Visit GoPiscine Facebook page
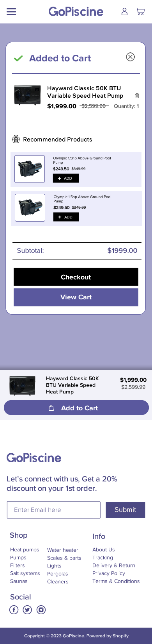 [14, 610]
